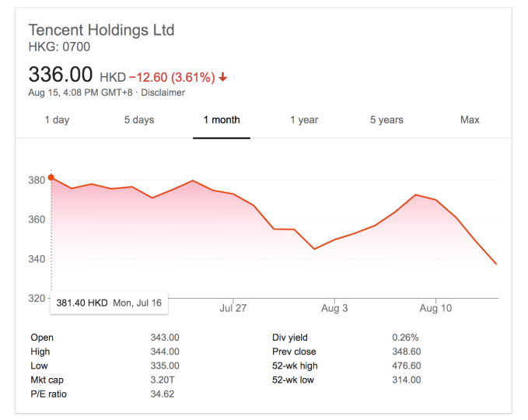The height and width of the screenshot is (420, 528).
Task: Click the red data point on chart
Action: pos(51,177)
